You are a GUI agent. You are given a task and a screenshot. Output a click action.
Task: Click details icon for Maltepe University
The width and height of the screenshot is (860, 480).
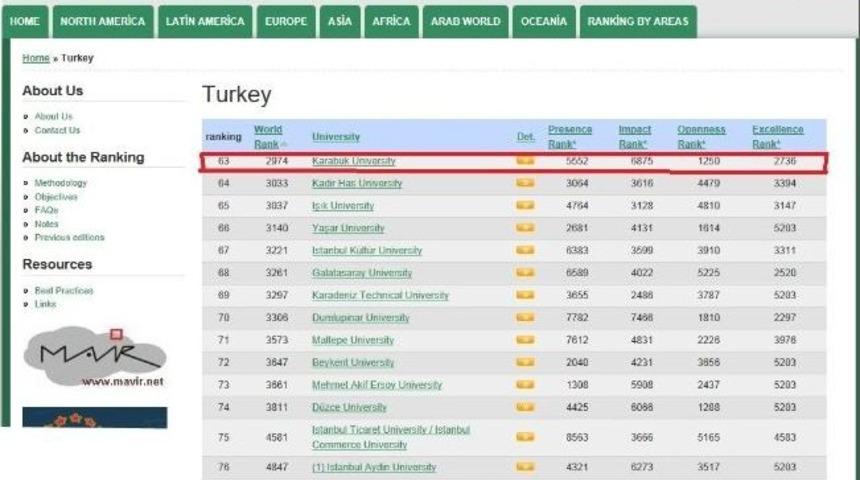(525, 340)
